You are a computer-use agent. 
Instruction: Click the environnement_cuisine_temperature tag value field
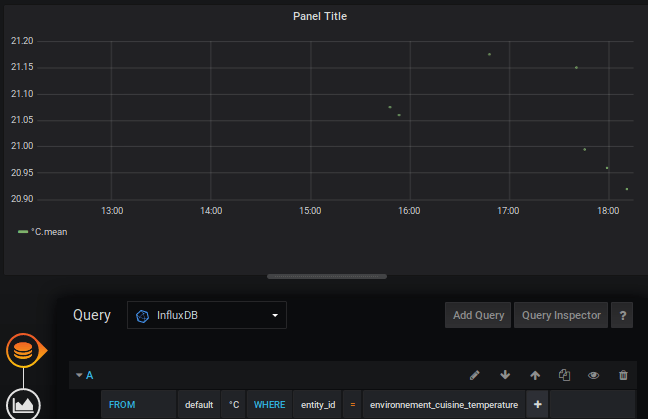tap(444, 404)
